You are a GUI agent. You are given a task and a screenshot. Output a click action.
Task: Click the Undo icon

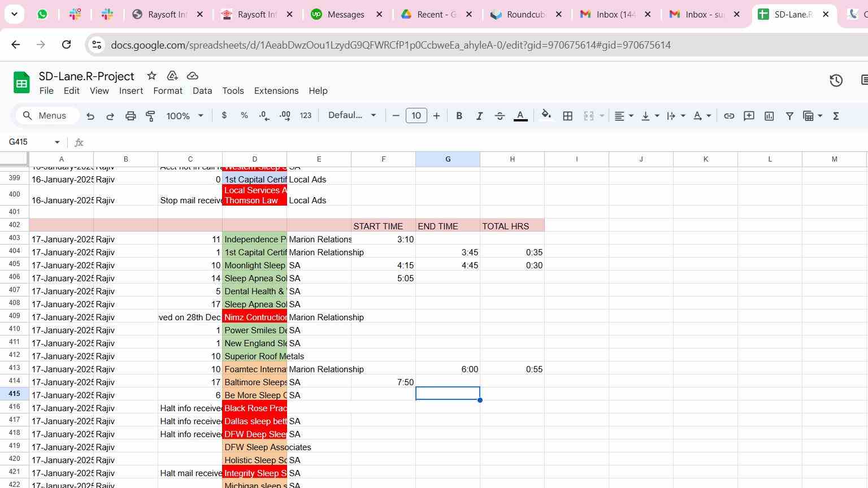[x=90, y=116]
